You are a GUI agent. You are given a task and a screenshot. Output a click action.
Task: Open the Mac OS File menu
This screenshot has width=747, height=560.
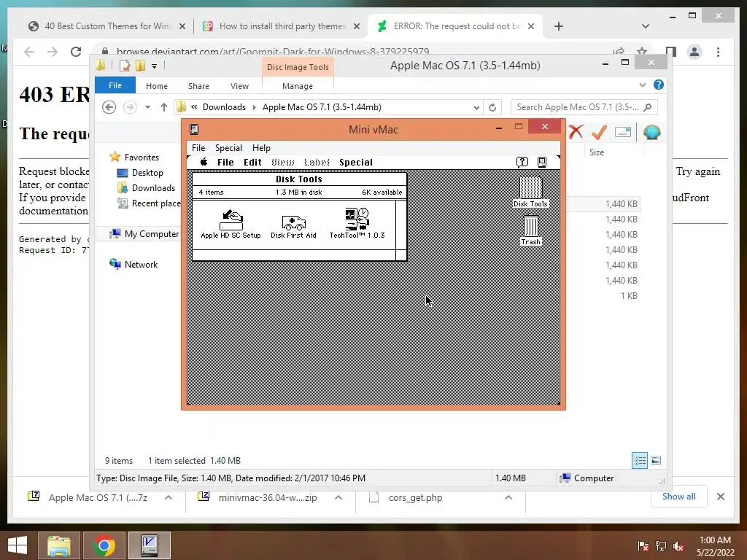coord(225,162)
